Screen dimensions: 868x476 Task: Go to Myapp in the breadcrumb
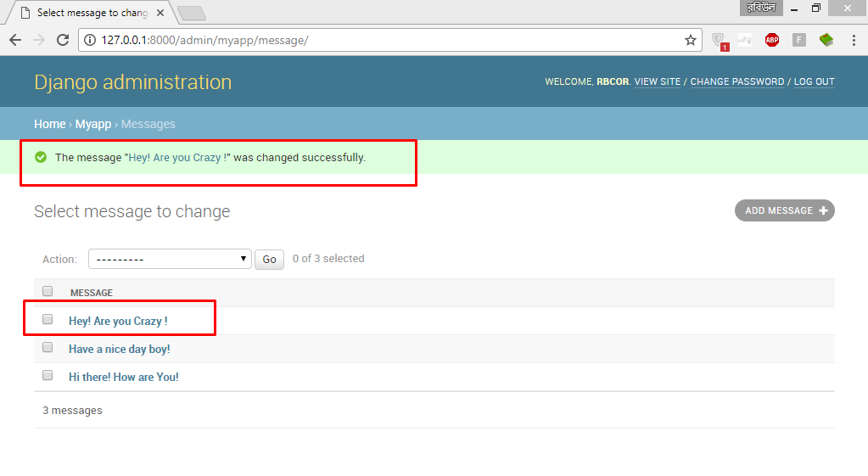coord(93,124)
